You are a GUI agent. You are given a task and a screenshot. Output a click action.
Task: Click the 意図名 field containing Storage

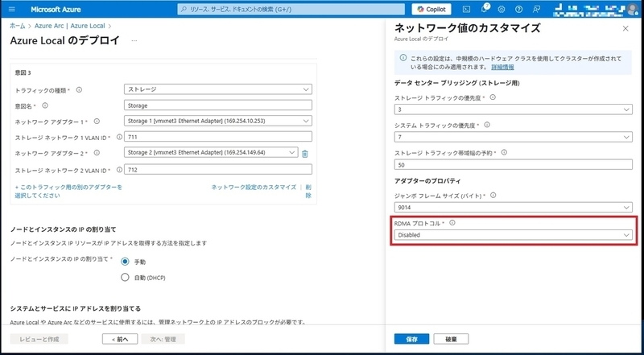(x=217, y=105)
